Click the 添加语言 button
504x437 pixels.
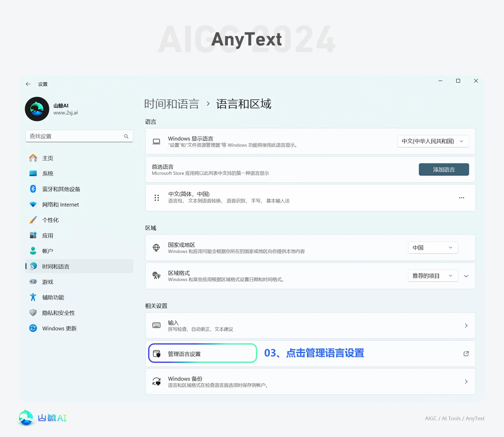click(x=444, y=169)
